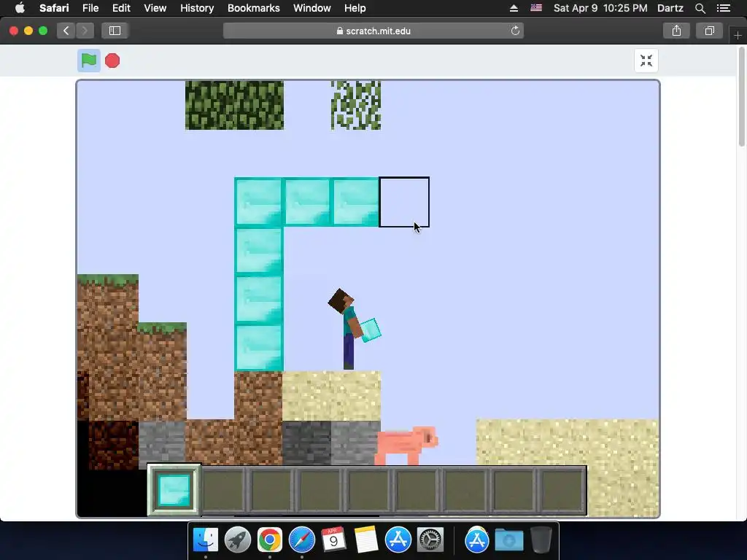Select the diamond block hotbar slot

(x=174, y=490)
